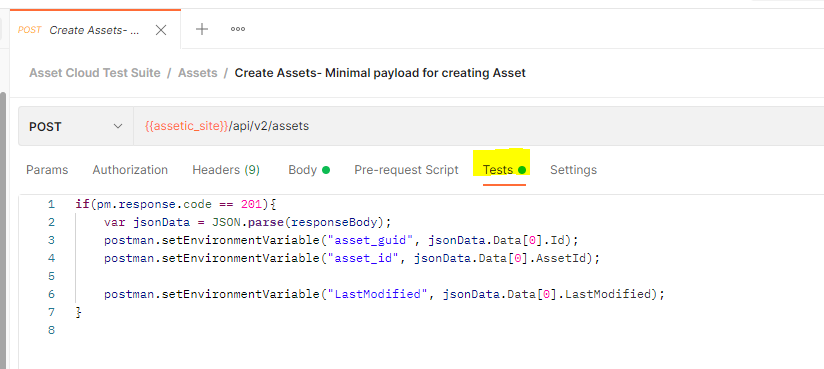This screenshot has height=369, width=824.
Task: Select the Tests tab
Action: (x=504, y=170)
